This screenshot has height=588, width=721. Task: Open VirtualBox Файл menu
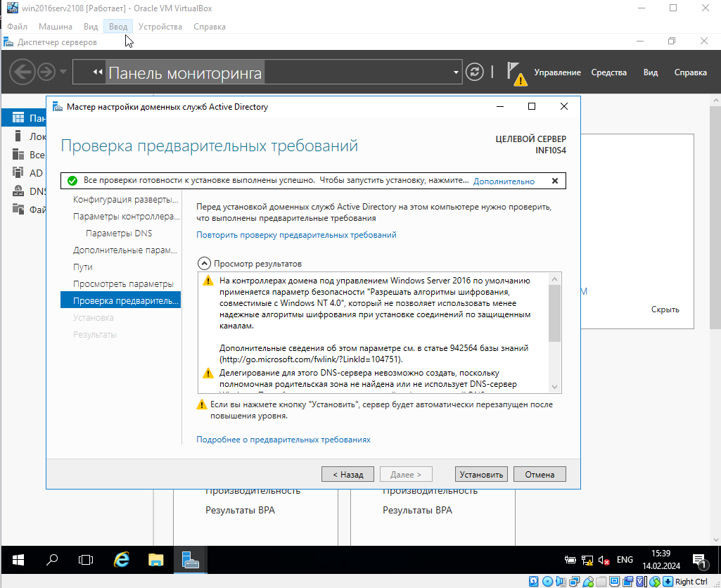[17, 27]
